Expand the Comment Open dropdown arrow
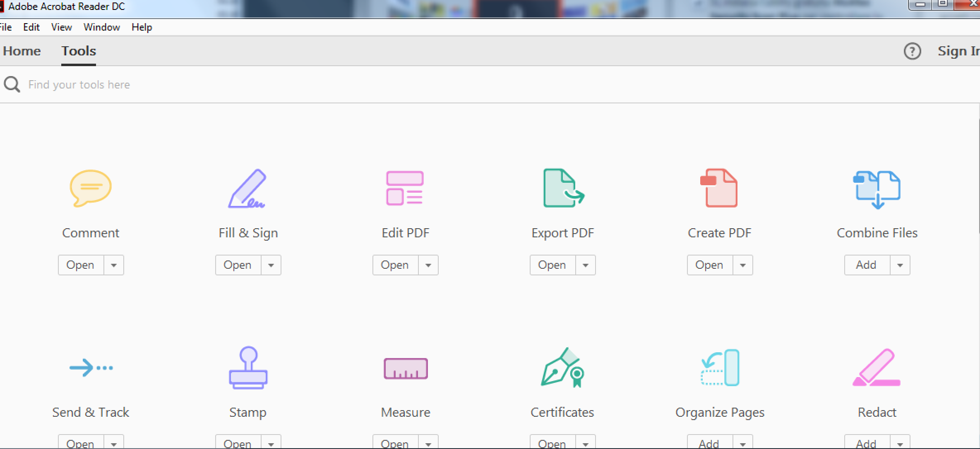 [114, 265]
